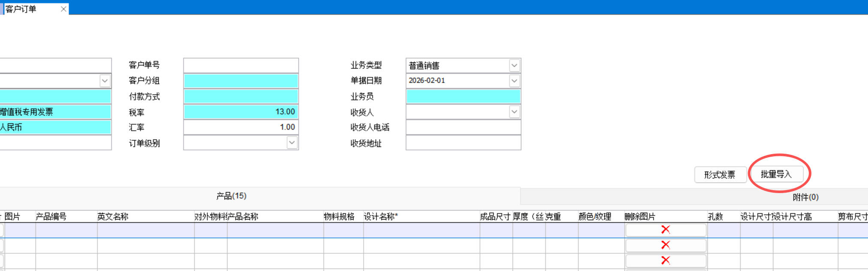Click the 批量导入 button

tap(776, 175)
